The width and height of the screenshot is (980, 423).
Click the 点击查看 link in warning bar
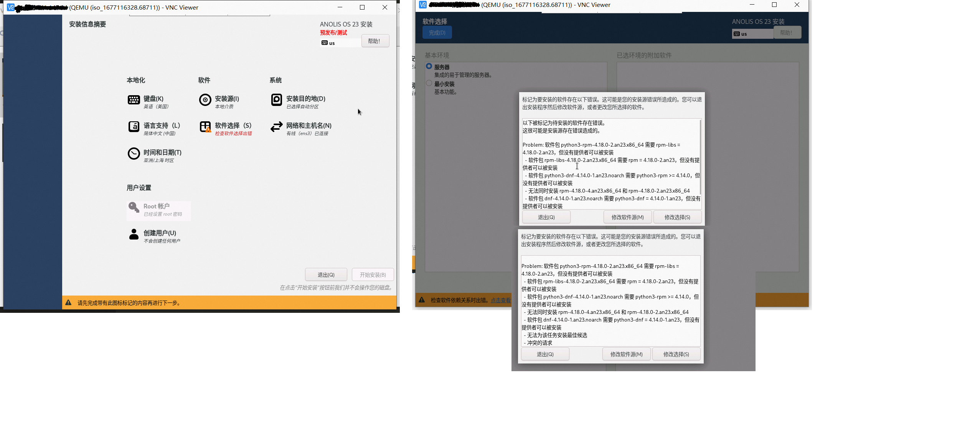tap(501, 300)
